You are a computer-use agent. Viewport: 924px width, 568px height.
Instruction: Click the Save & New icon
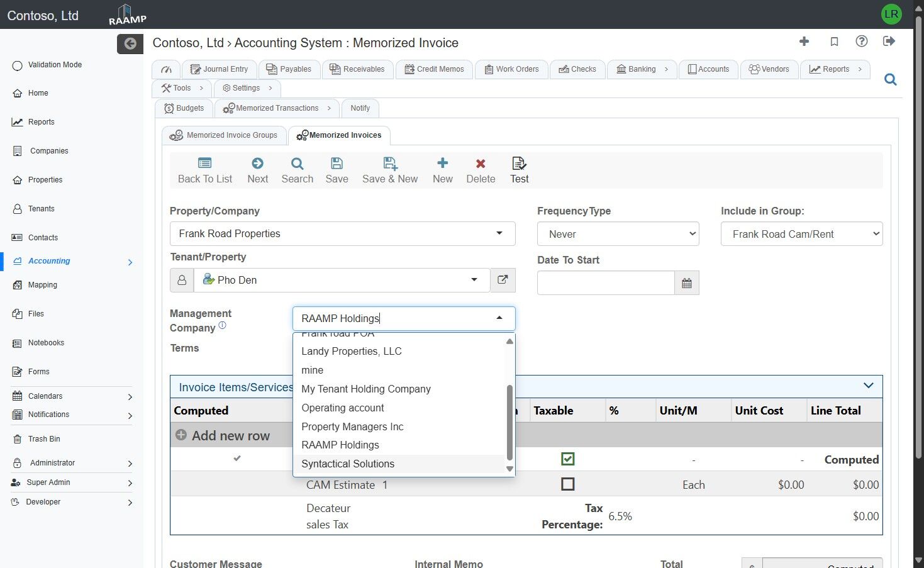[390, 164]
